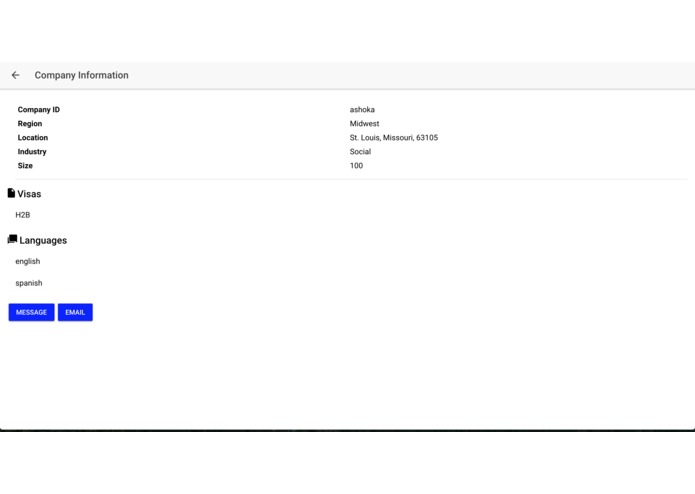The height and width of the screenshot is (494, 695).
Task: Click the Visas section heading
Action: 29,194
